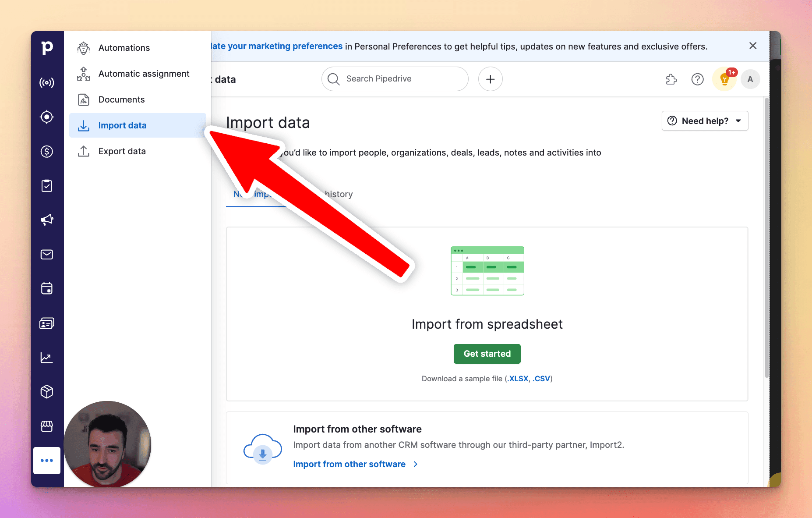Select Import data menu item
This screenshot has width=812, height=518.
point(138,125)
